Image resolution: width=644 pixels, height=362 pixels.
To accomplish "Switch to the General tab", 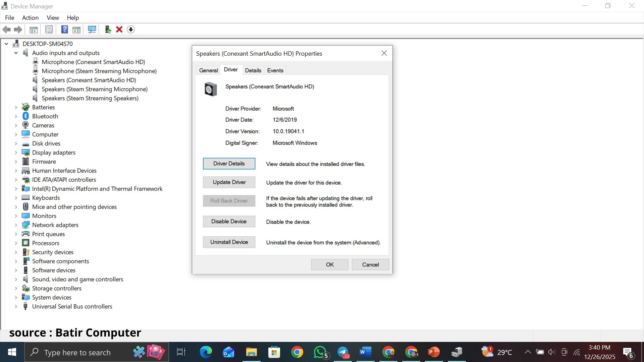I will point(208,70).
